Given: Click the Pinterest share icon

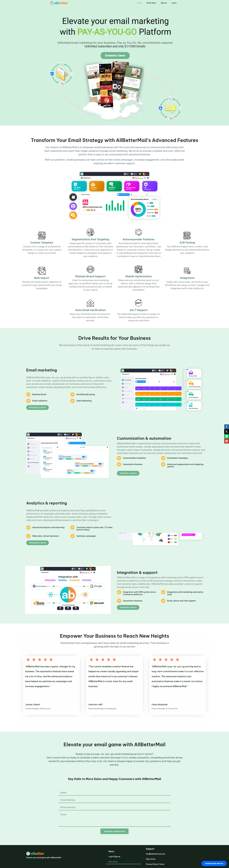Looking at the screenshot, I should (x=227, y=441).
